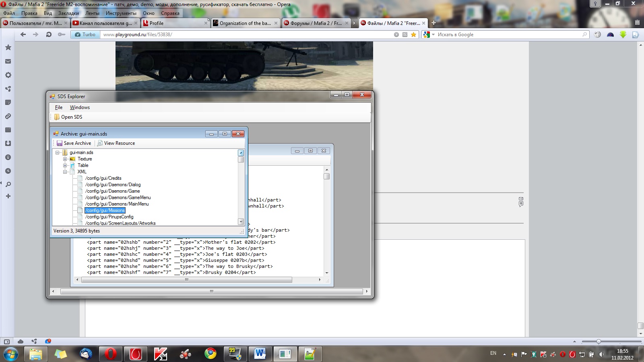This screenshot has width=644, height=362.
Task: Click the address bar URL field
Action: pos(247,35)
